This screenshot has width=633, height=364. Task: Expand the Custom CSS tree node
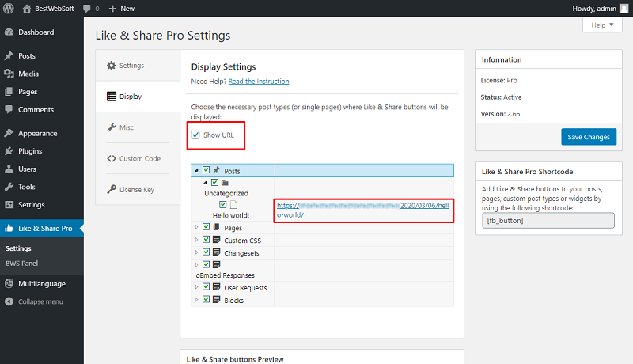(196, 240)
